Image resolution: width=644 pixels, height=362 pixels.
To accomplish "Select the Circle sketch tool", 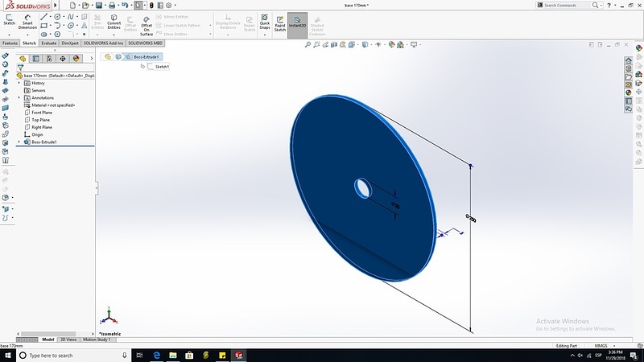I will click(x=57, y=17).
